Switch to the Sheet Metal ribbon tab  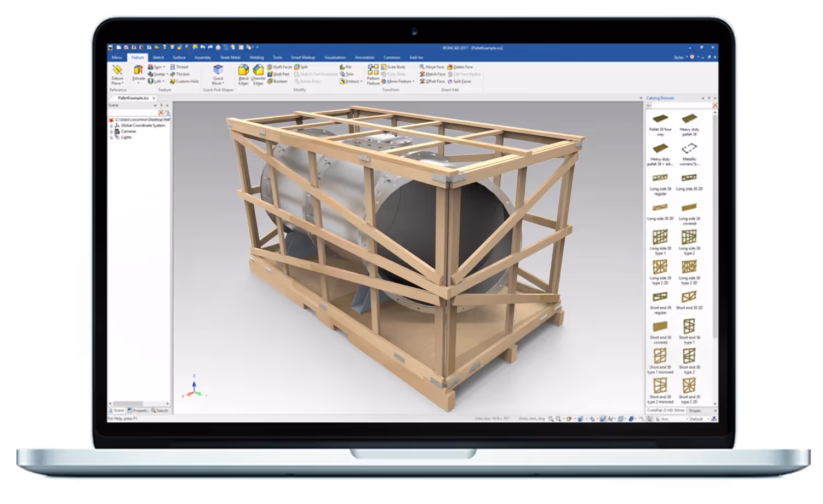tap(230, 58)
